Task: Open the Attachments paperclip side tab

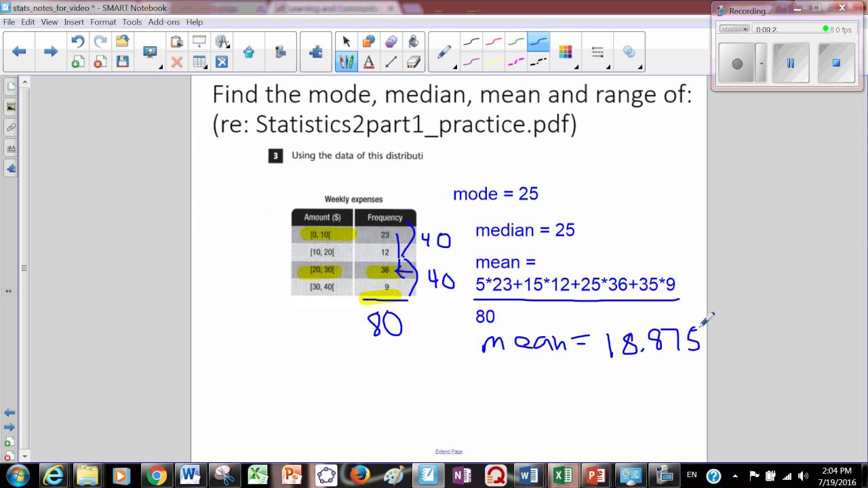Action: click(x=11, y=127)
